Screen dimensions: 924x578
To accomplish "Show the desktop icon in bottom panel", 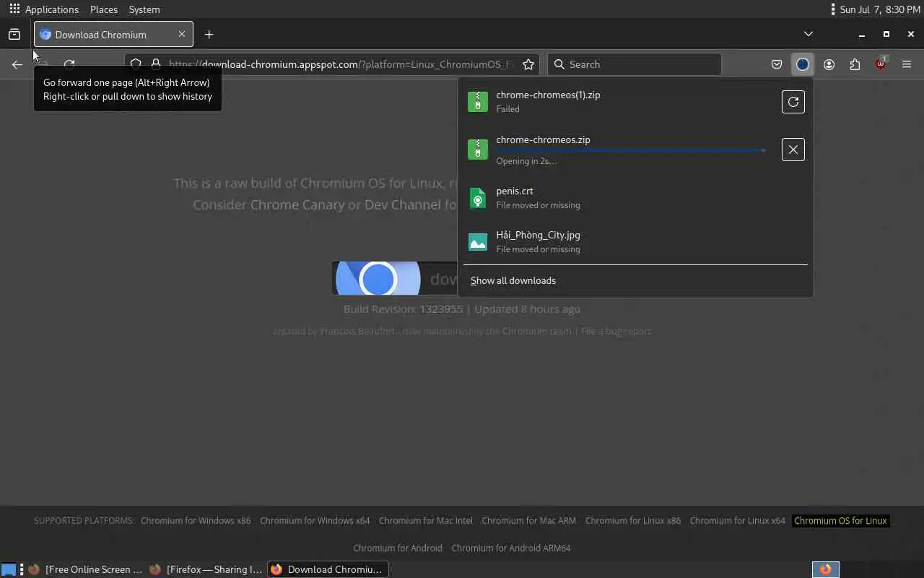I will pos(8,569).
